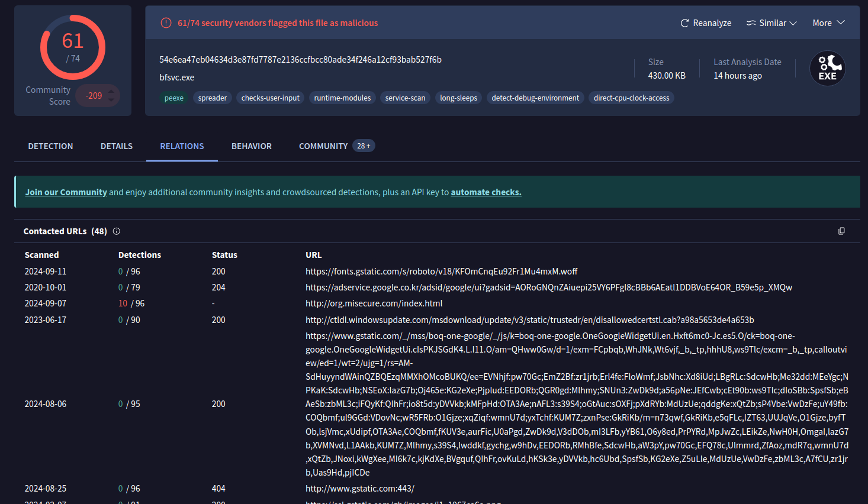Click the long-sleeps tag
Viewport: 868px width, 504px height.
pos(458,98)
